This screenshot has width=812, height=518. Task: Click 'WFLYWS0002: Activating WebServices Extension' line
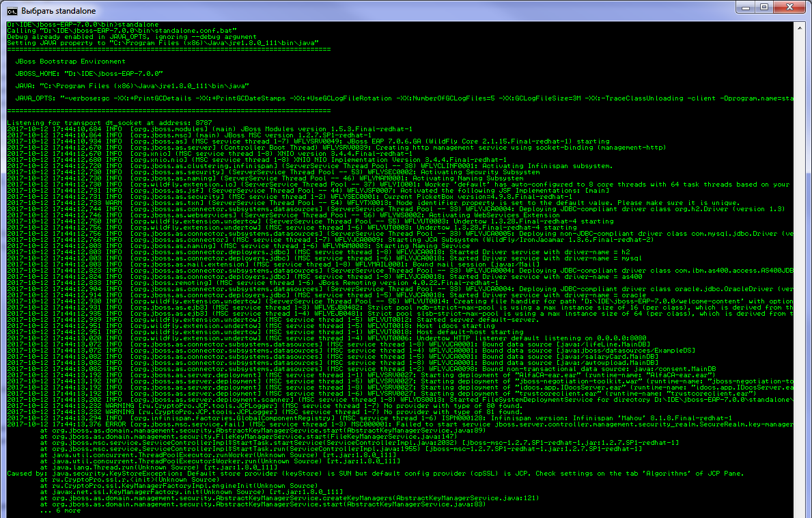point(284,215)
